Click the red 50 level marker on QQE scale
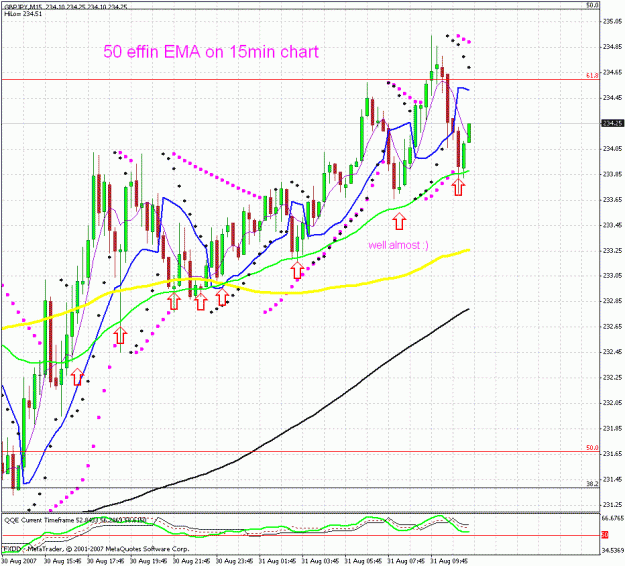 tap(605, 535)
